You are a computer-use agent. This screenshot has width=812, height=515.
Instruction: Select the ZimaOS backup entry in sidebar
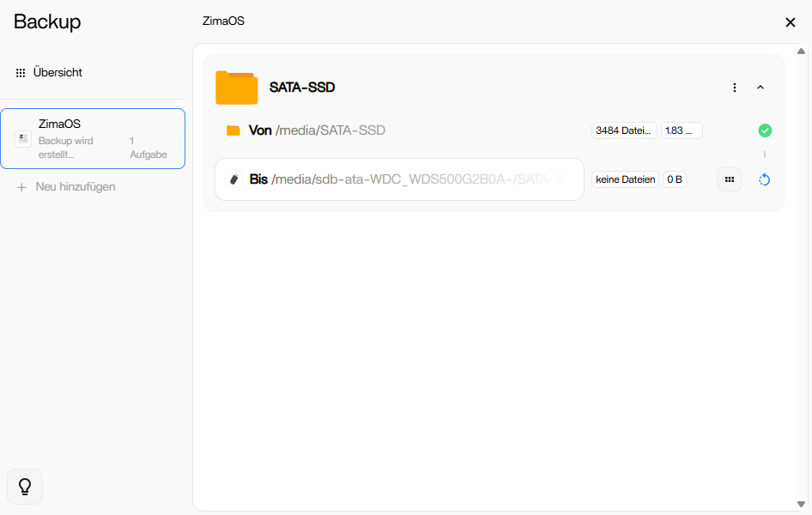click(x=93, y=139)
